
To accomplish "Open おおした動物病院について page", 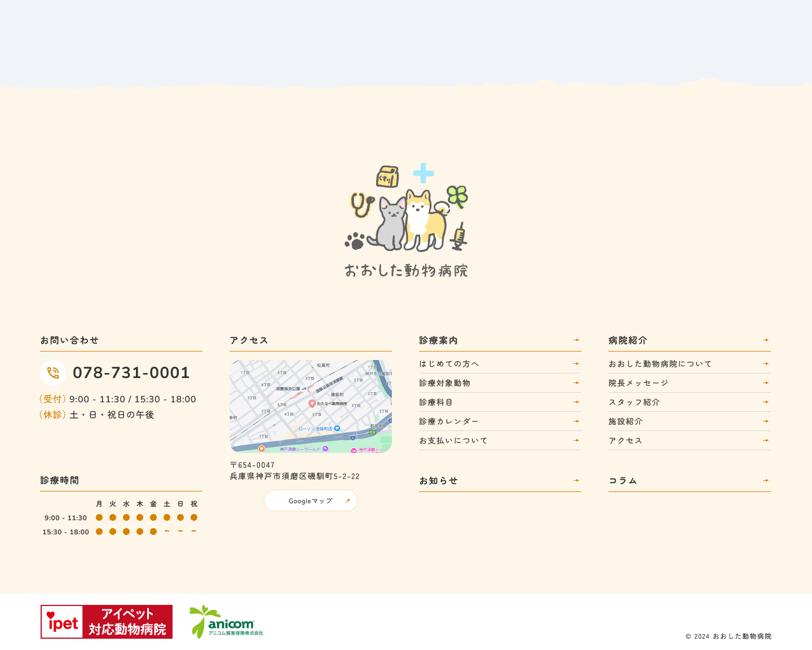I will (x=660, y=364).
